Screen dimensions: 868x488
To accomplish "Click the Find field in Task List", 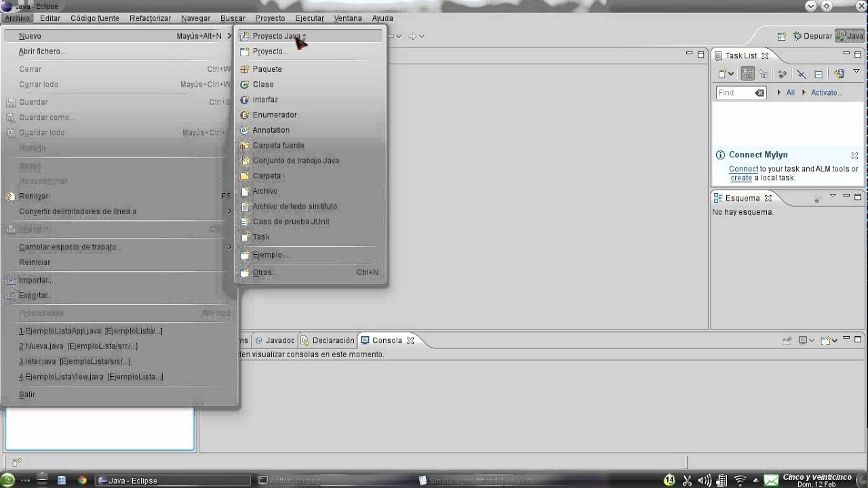I will click(741, 93).
